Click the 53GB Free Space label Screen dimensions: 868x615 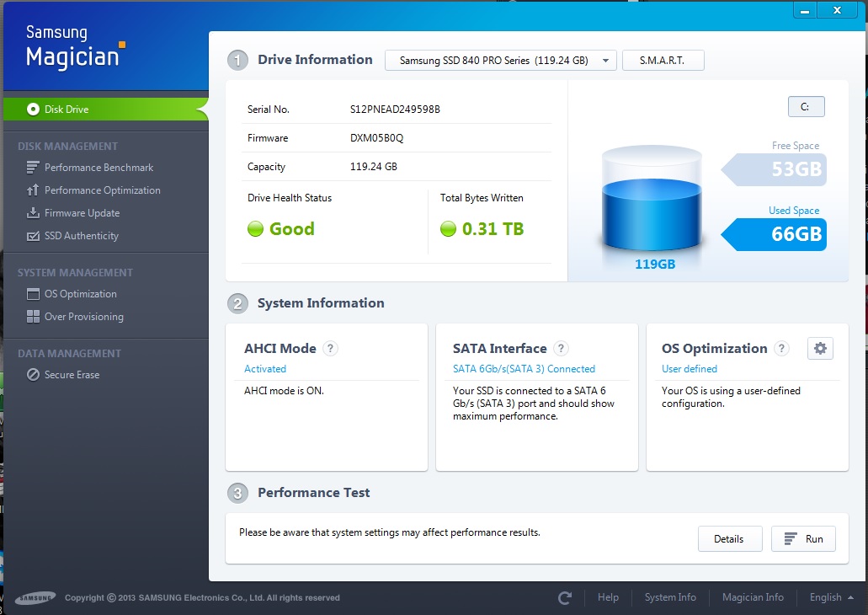coord(775,169)
